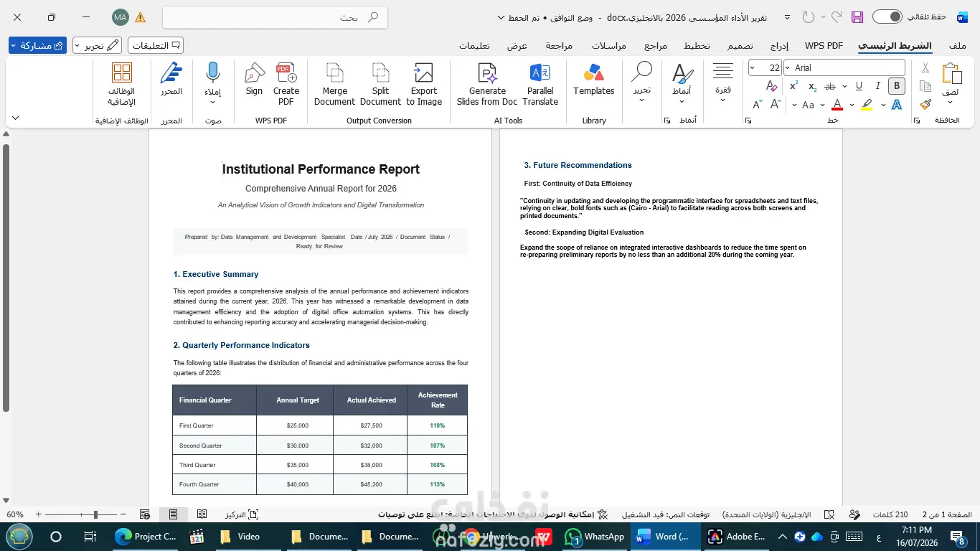Open Adobe Express from the taskbar
The image size is (980, 551).
737,536
